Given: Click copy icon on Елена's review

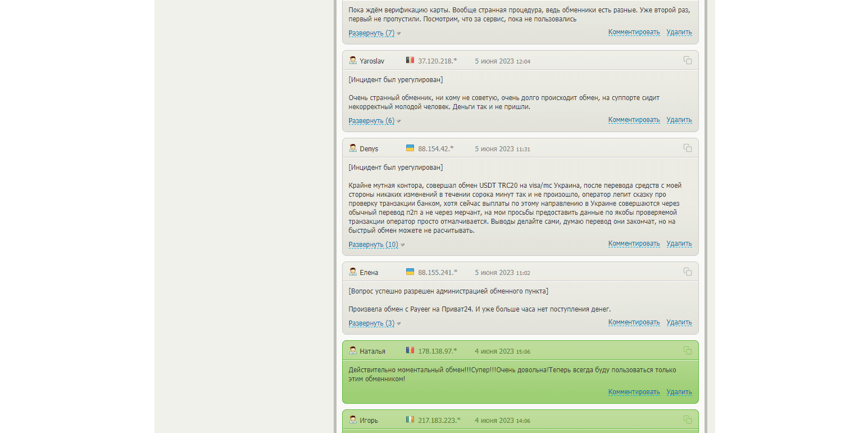Looking at the screenshot, I should [x=687, y=272].
